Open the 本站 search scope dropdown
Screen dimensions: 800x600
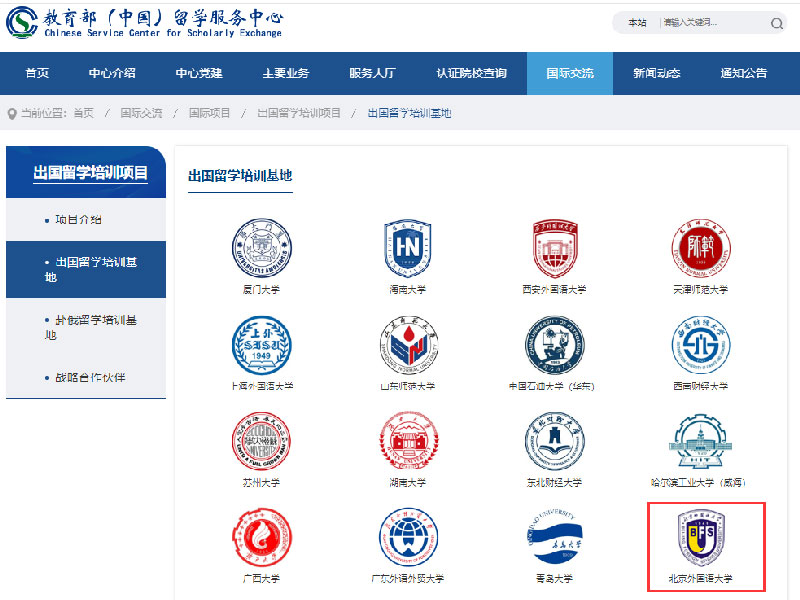pyautogui.click(x=639, y=21)
